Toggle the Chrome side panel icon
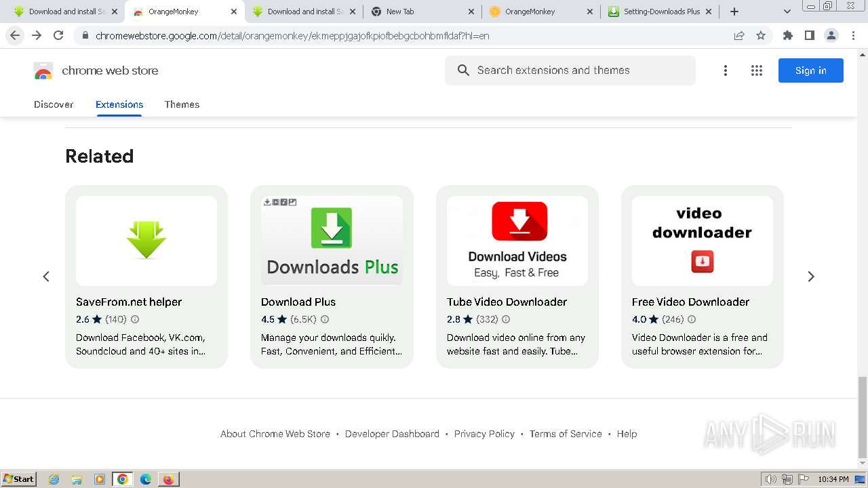This screenshot has height=488, width=868. pyautogui.click(x=809, y=35)
